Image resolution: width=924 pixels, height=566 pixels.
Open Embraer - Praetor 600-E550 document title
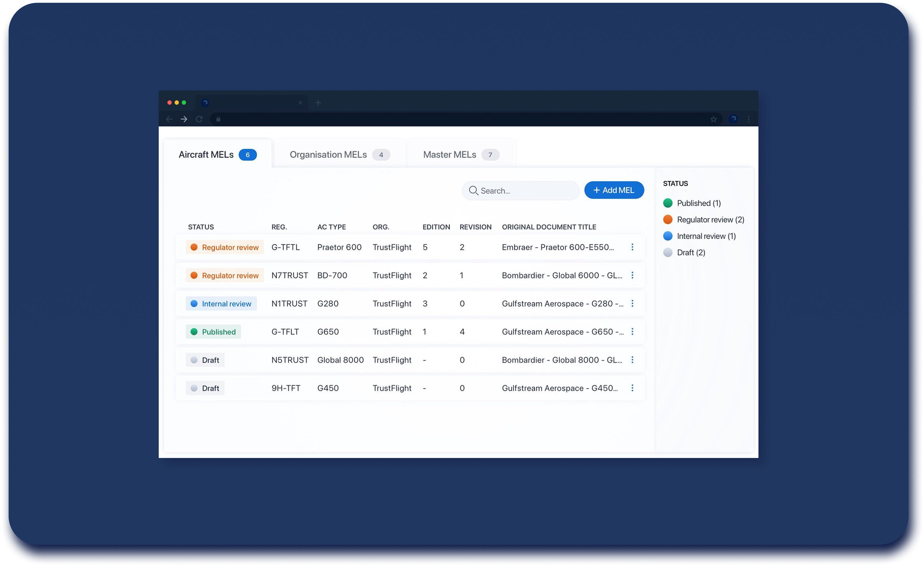(x=558, y=247)
